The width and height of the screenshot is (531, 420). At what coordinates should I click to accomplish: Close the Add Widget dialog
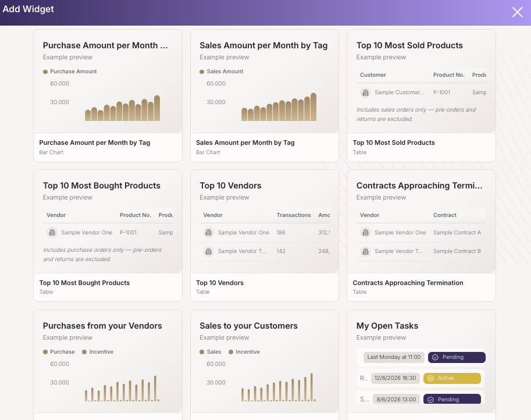click(x=517, y=12)
